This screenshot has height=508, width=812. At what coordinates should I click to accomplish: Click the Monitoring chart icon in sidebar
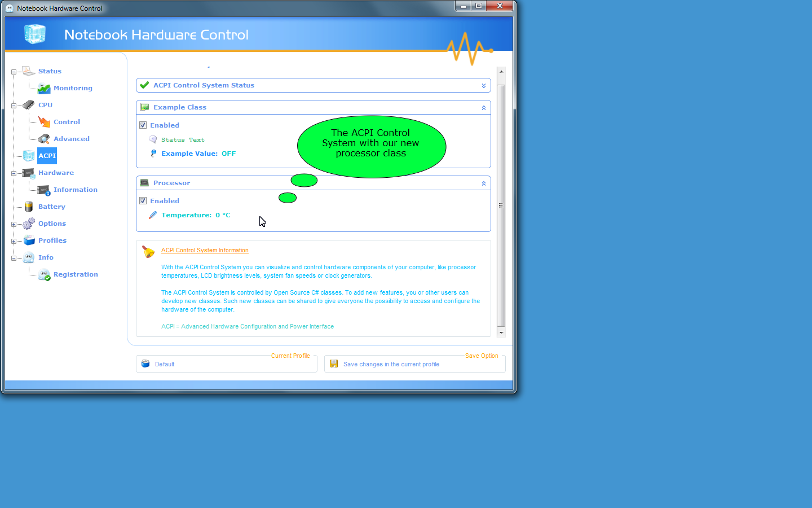coord(44,88)
